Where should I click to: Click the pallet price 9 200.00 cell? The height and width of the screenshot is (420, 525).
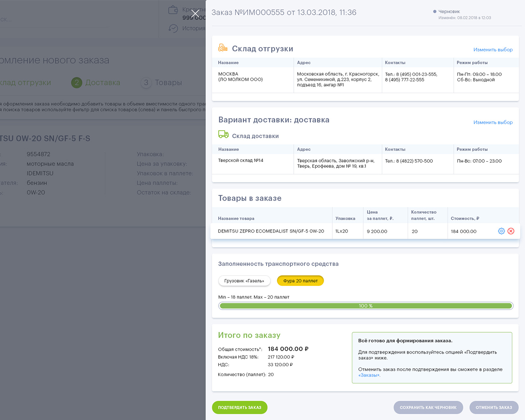click(377, 231)
